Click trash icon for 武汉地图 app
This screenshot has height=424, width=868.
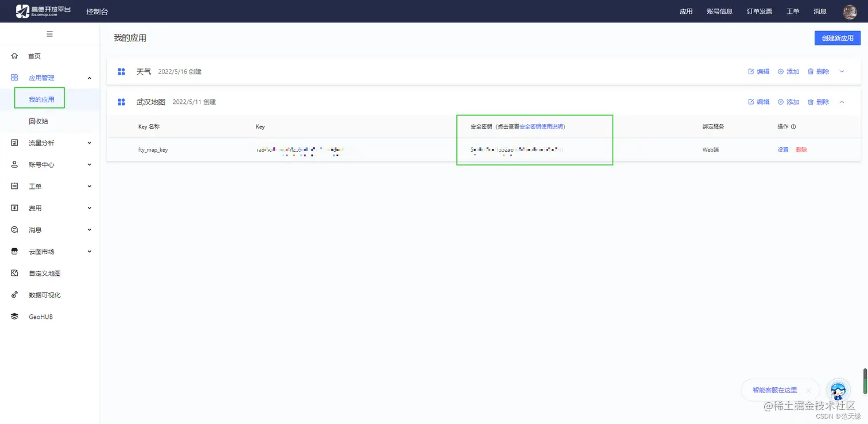(811, 102)
